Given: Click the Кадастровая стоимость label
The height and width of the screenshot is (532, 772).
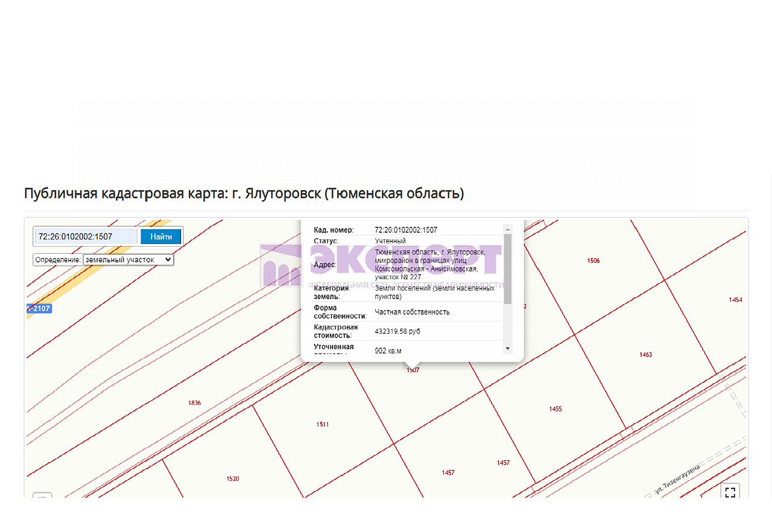Looking at the screenshot, I should pos(336,331).
